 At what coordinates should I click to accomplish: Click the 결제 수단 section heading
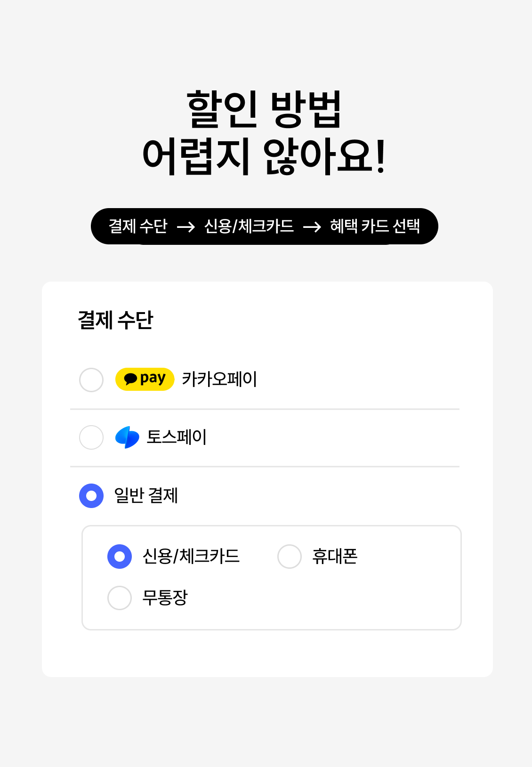[115, 320]
